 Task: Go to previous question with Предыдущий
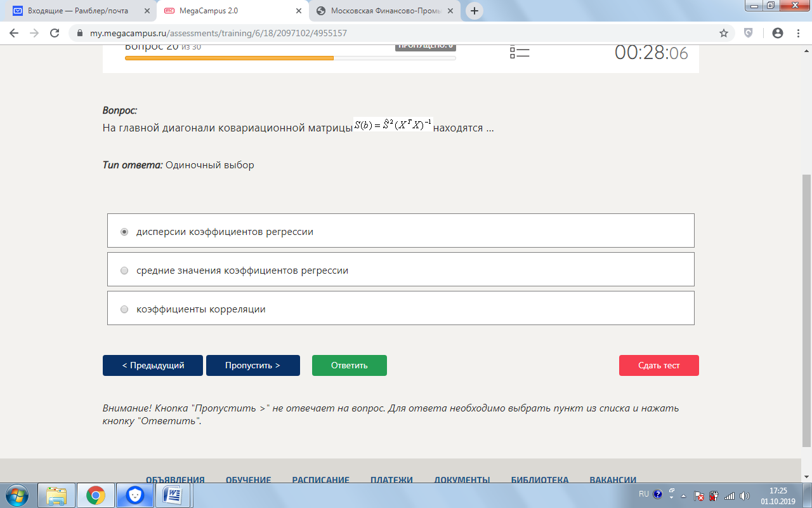[x=153, y=365]
